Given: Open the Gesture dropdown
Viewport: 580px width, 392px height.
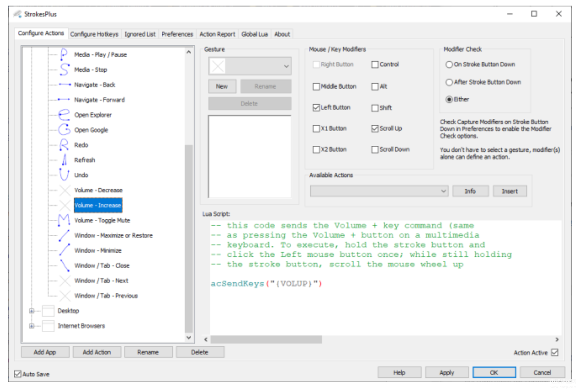Looking at the screenshot, I should coord(250,67).
